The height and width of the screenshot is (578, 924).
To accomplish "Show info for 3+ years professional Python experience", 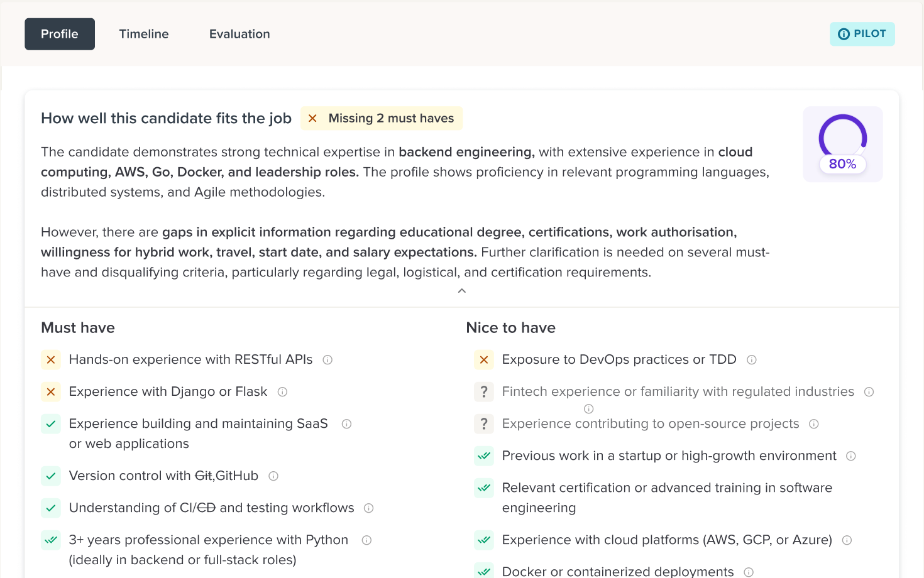I will click(367, 540).
